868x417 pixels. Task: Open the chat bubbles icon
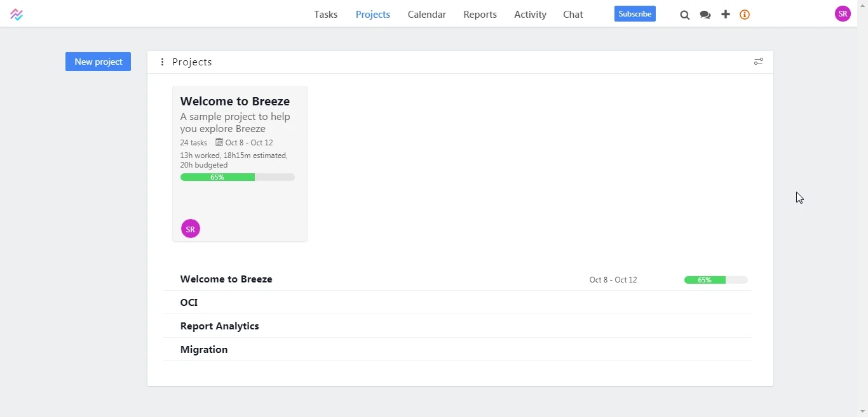pos(705,15)
